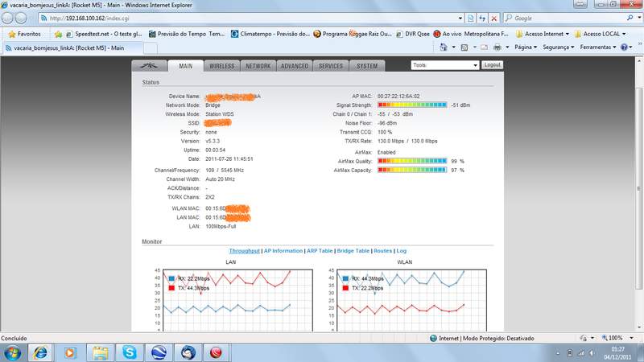Open the Página menu
The height and width of the screenshot is (362, 644).
click(x=526, y=47)
